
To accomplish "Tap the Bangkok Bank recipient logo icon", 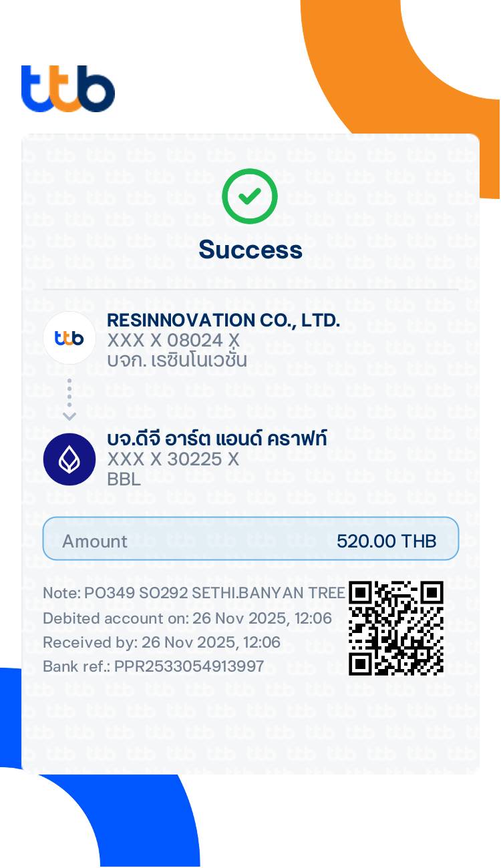I will coord(69,459).
